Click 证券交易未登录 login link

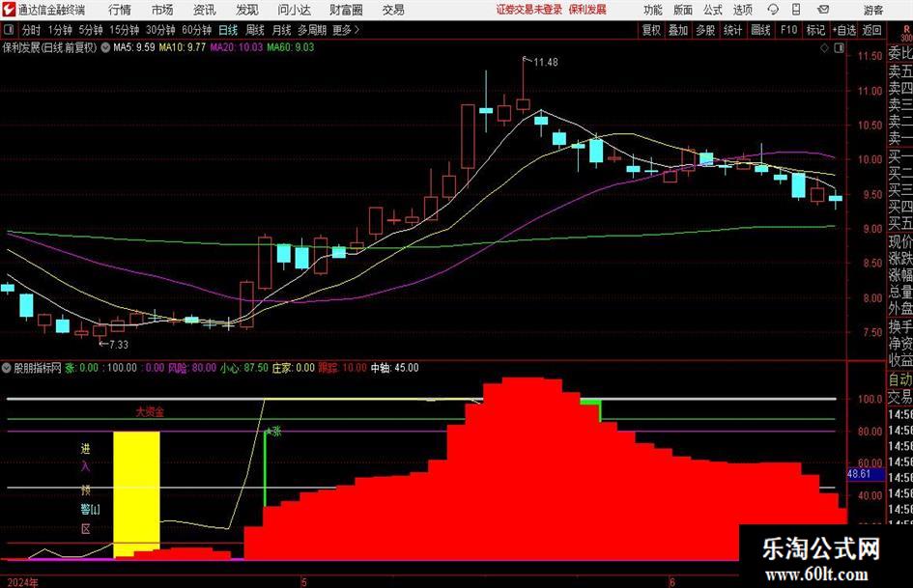click(528, 10)
